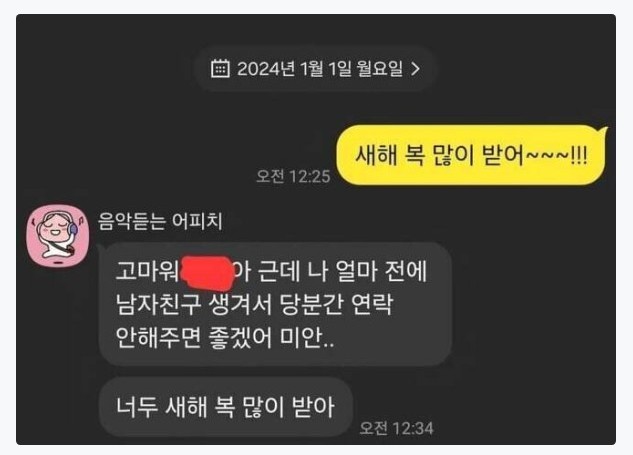Open the Apeach profile picture
Image resolution: width=633 pixels, height=455 pixels.
(58, 235)
